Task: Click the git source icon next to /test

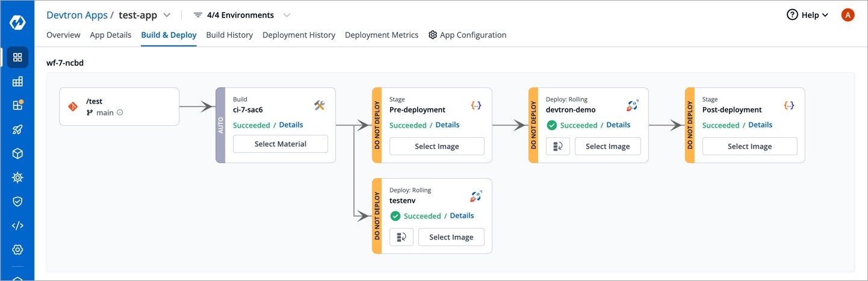Action: 73,107
